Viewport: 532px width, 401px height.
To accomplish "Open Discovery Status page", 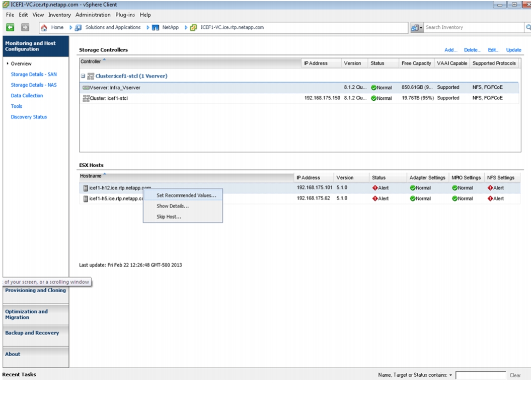I will [29, 117].
